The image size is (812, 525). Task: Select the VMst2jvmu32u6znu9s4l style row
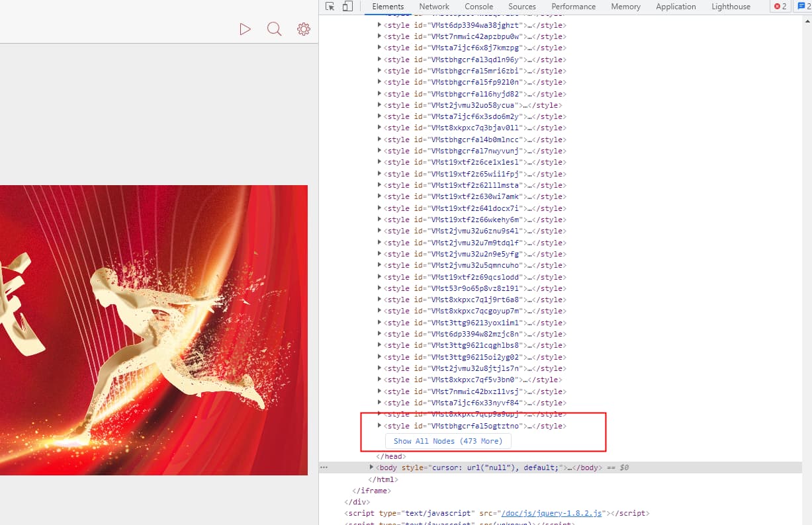click(x=474, y=231)
